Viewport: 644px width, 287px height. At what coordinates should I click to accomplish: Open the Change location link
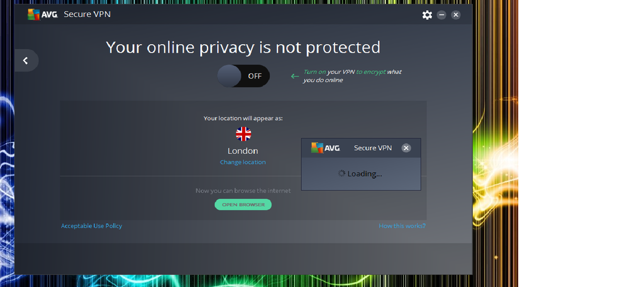click(243, 162)
